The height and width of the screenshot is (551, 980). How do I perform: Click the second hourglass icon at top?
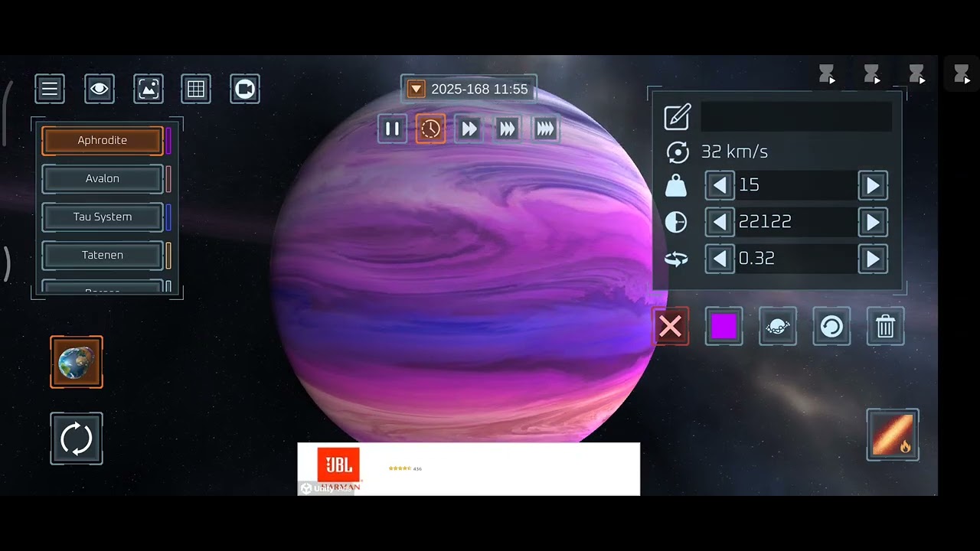click(x=871, y=74)
